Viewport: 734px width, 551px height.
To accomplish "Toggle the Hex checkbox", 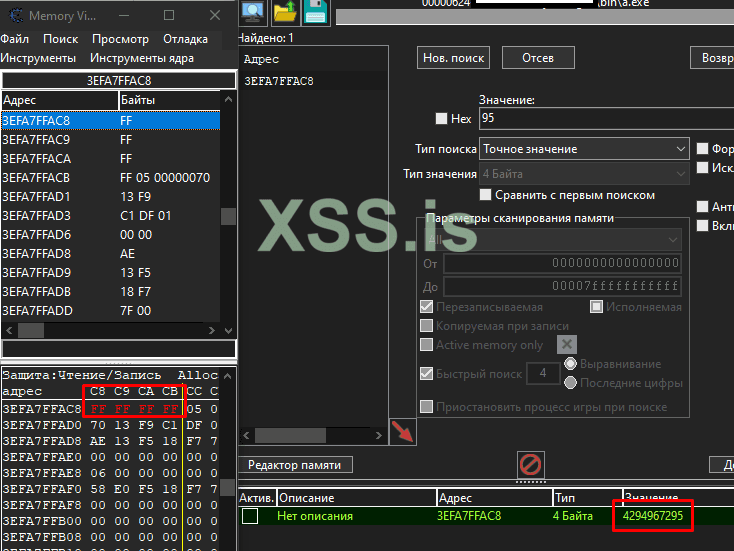I will pyautogui.click(x=441, y=118).
